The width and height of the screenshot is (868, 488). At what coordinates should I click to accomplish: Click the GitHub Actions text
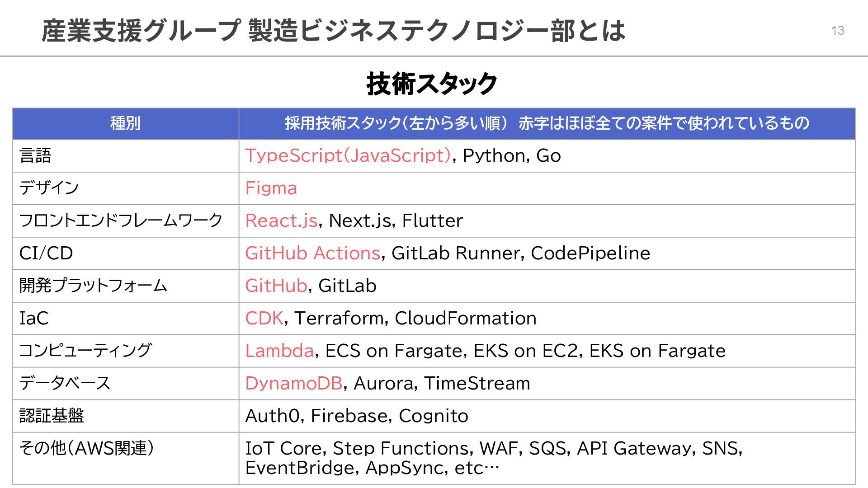coord(312,253)
